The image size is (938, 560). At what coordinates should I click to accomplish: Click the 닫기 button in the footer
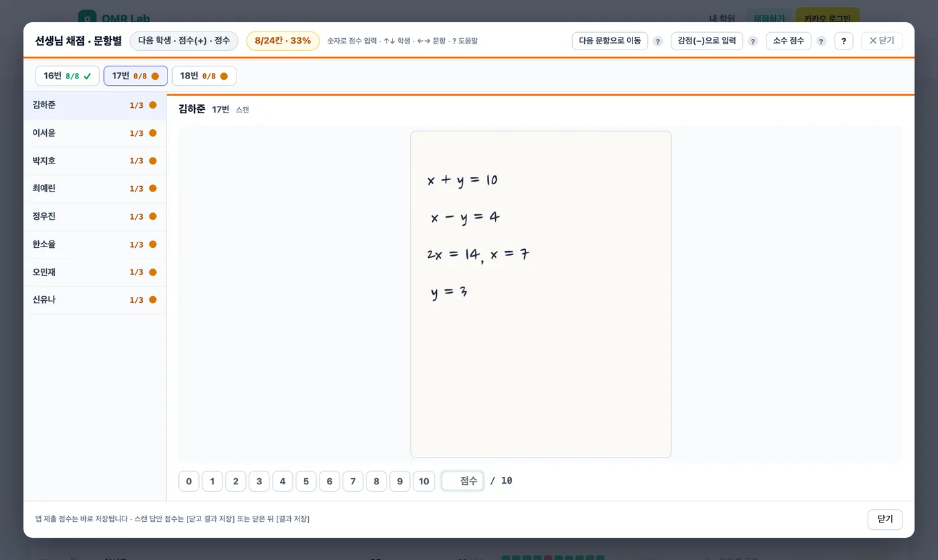885,519
